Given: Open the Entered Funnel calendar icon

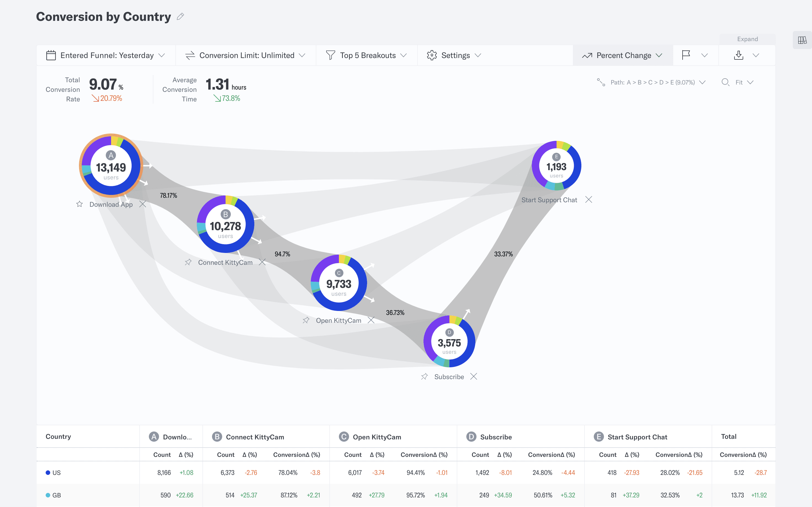Looking at the screenshot, I should (51, 55).
